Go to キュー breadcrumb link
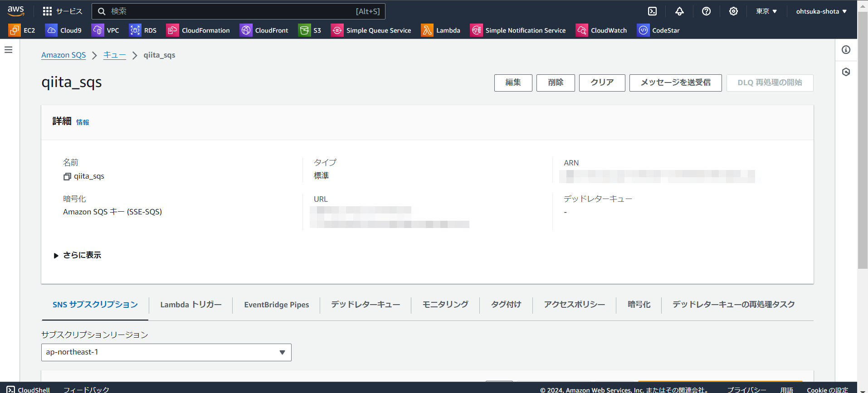 (115, 55)
